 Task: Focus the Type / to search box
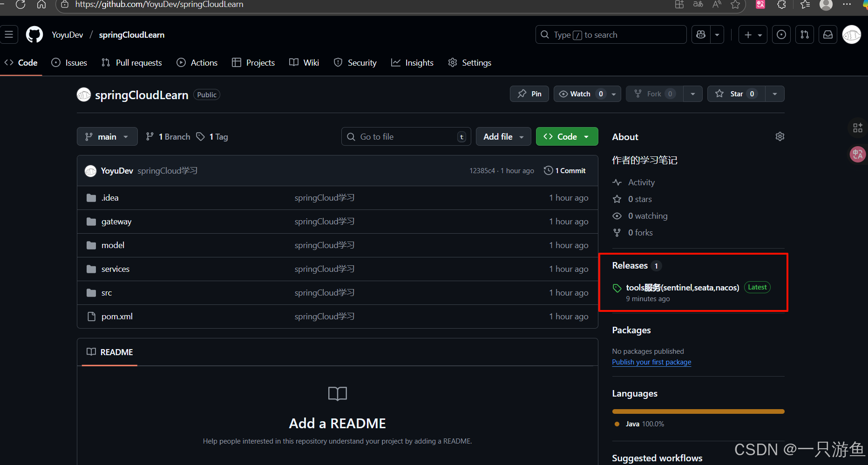(611, 34)
